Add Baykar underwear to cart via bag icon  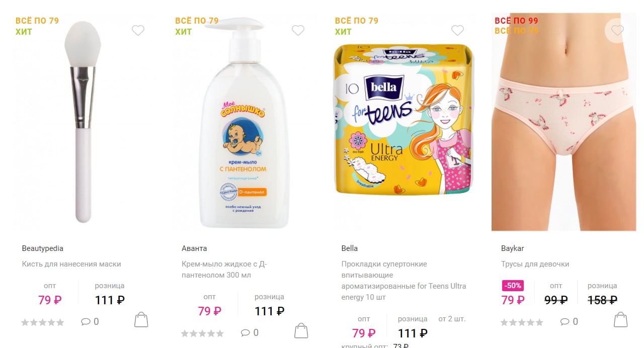pos(621,320)
